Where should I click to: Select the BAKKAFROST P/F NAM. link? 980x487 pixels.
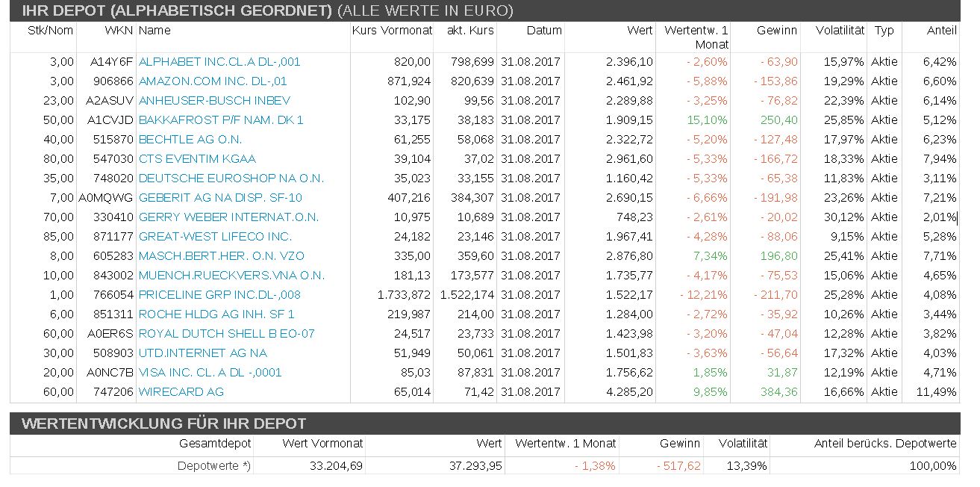coord(221,120)
